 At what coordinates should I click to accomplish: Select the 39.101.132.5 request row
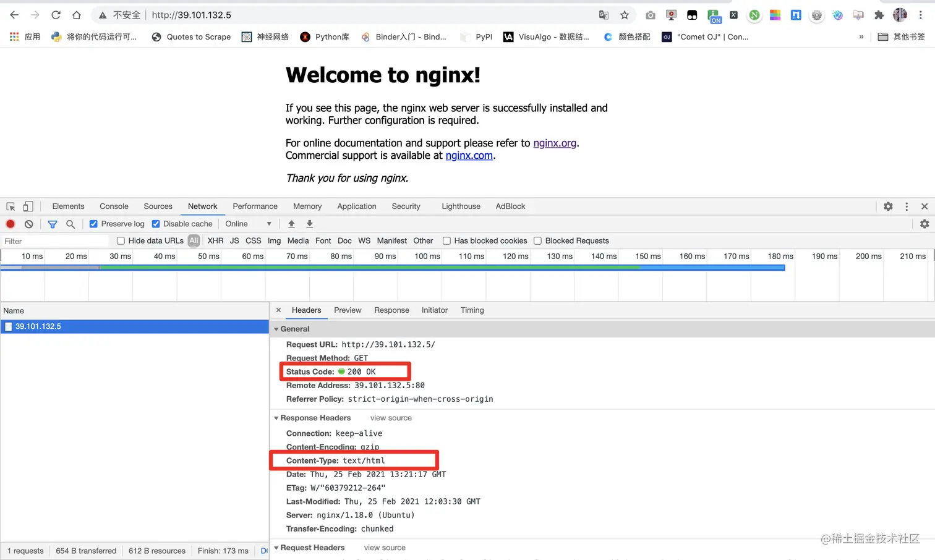point(134,326)
